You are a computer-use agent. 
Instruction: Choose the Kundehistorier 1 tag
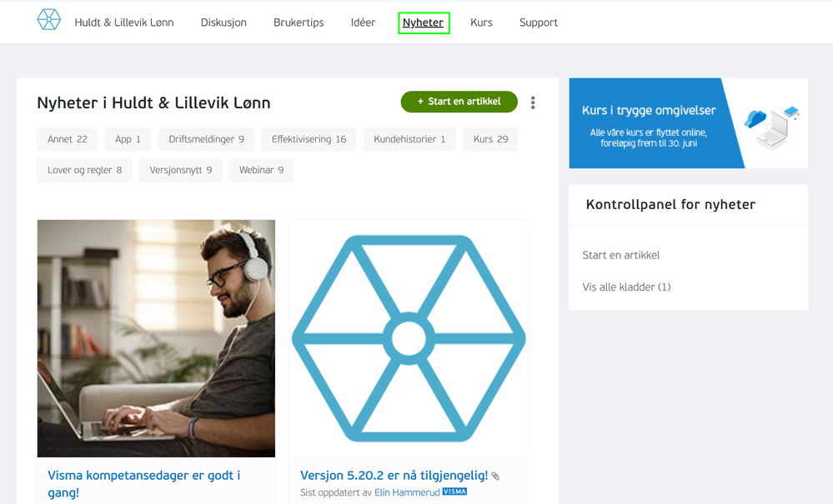coord(409,139)
